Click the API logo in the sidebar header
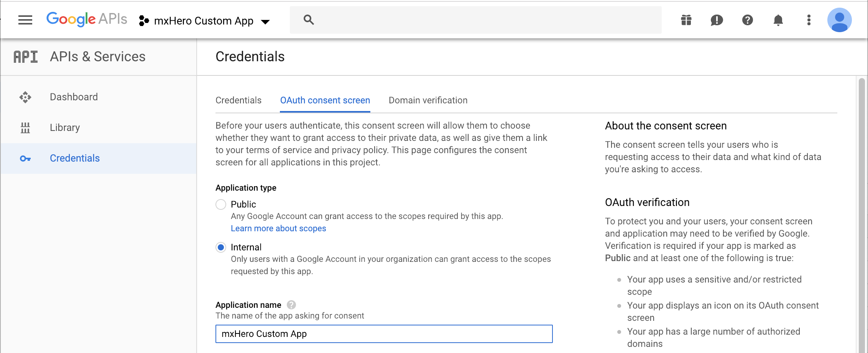Image resolution: width=868 pixels, height=353 pixels. tap(26, 57)
